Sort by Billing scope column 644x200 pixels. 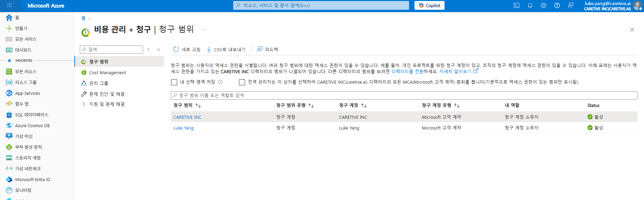click(187, 106)
